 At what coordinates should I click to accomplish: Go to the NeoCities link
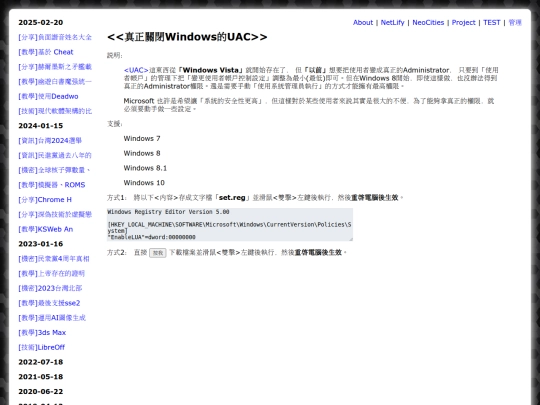428,22
